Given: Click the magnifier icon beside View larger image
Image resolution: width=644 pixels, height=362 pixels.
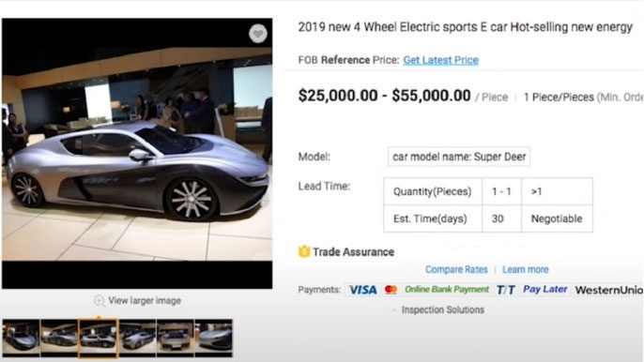Looking at the screenshot, I should 99,301.
